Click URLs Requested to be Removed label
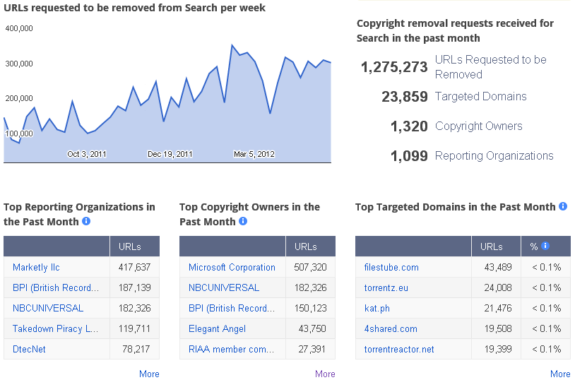Image resolution: width=575 pixels, height=392 pixels. pos(491,67)
